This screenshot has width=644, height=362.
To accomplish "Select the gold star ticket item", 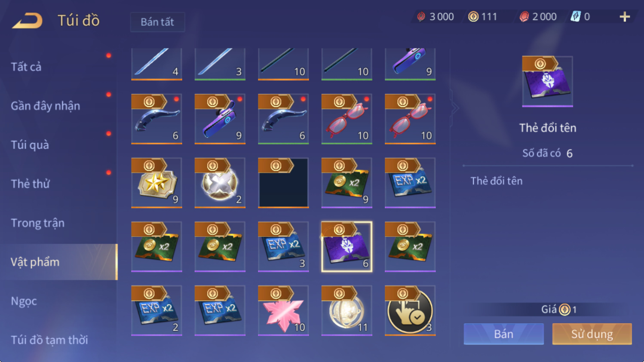I will (x=156, y=183).
